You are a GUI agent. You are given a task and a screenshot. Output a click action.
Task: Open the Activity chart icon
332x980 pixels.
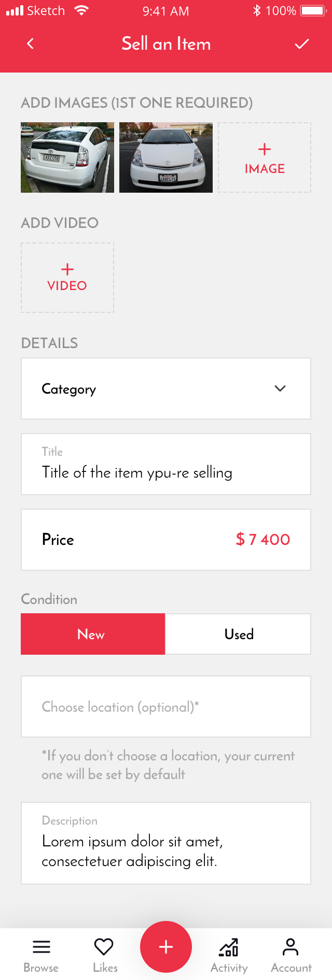pyautogui.click(x=229, y=942)
